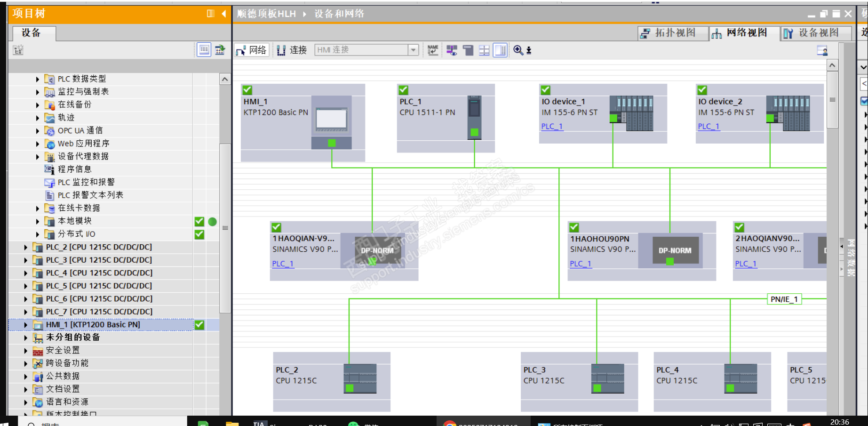Select Web 应用程序 tree item

pos(83,144)
